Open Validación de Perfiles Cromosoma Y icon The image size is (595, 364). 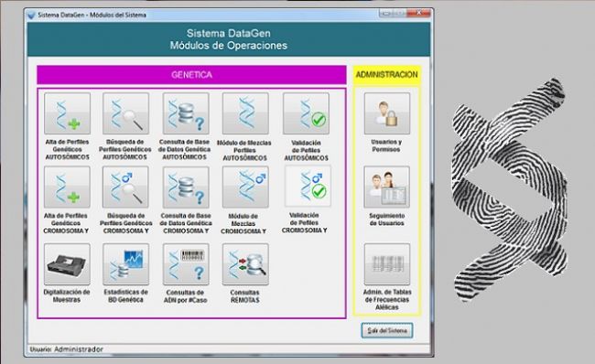(308, 187)
